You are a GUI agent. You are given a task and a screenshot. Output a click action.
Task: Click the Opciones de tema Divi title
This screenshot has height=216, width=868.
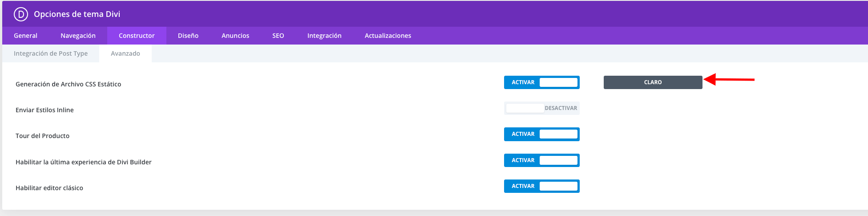[77, 14]
